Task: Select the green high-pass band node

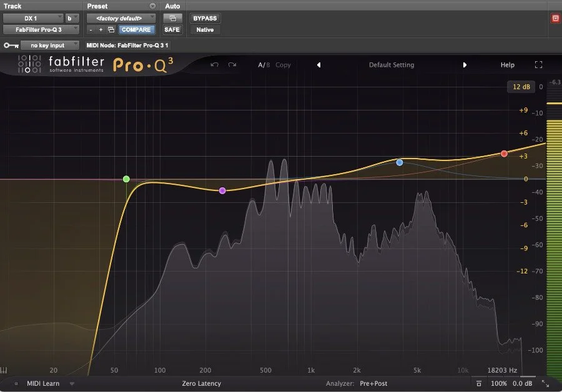Action: 126,179
